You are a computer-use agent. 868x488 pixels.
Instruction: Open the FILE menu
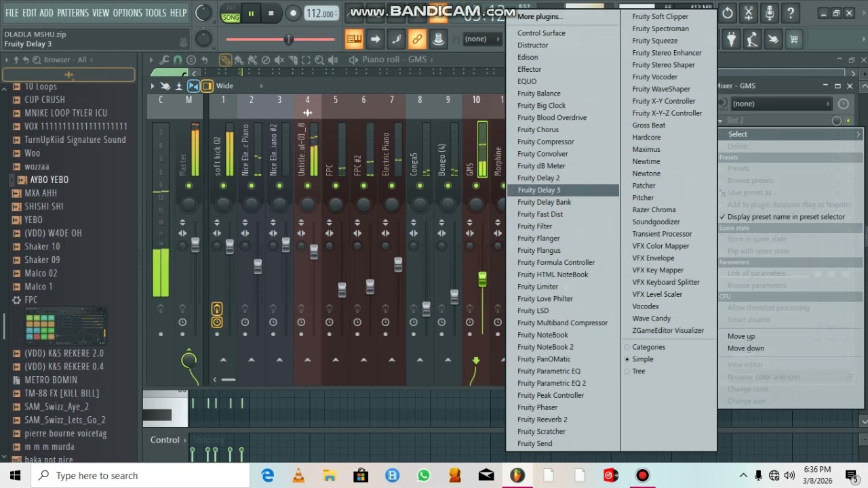(x=12, y=13)
